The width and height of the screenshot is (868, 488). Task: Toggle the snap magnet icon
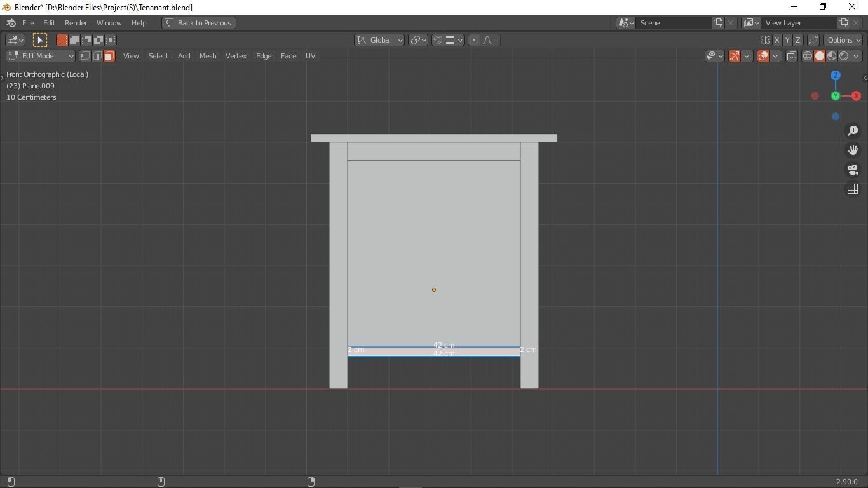(x=437, y=40)
